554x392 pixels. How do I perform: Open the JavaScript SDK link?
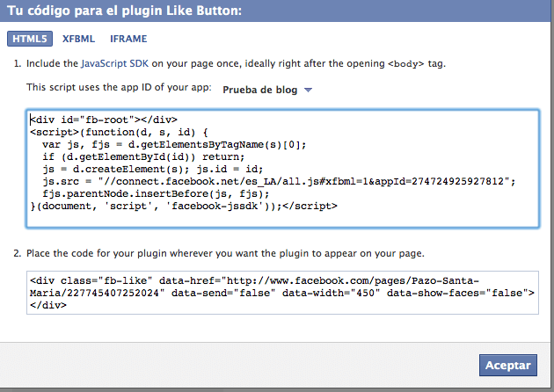point(115,63)
